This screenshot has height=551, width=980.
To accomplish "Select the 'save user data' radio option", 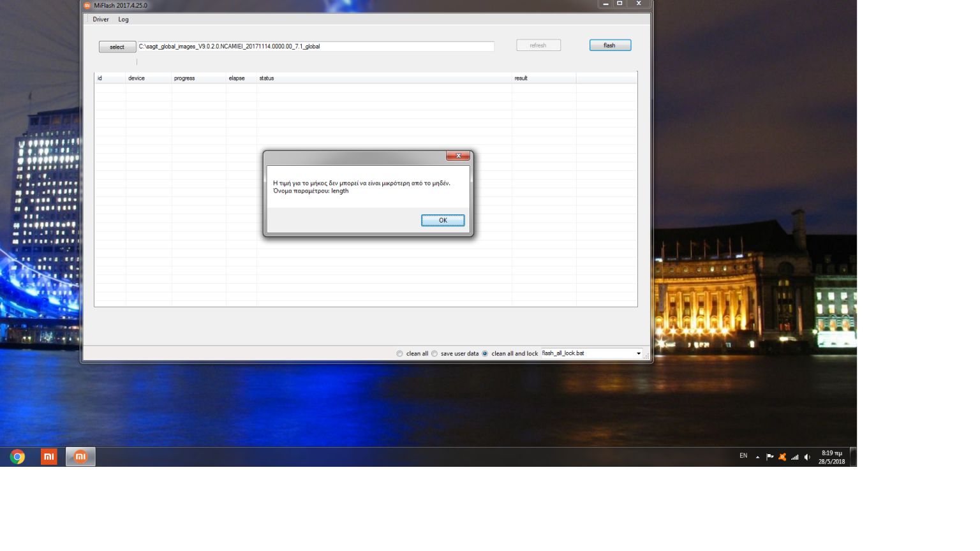I will [x=455, y=354].
